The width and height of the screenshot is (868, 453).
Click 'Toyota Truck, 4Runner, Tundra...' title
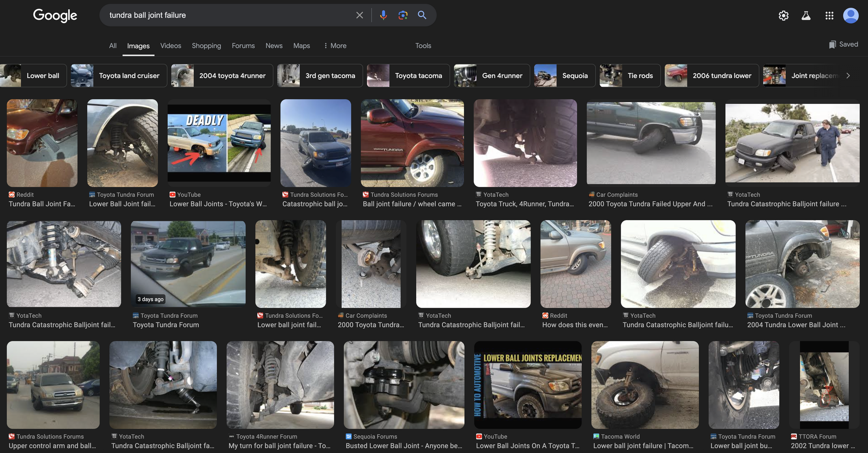pos(525,204)
